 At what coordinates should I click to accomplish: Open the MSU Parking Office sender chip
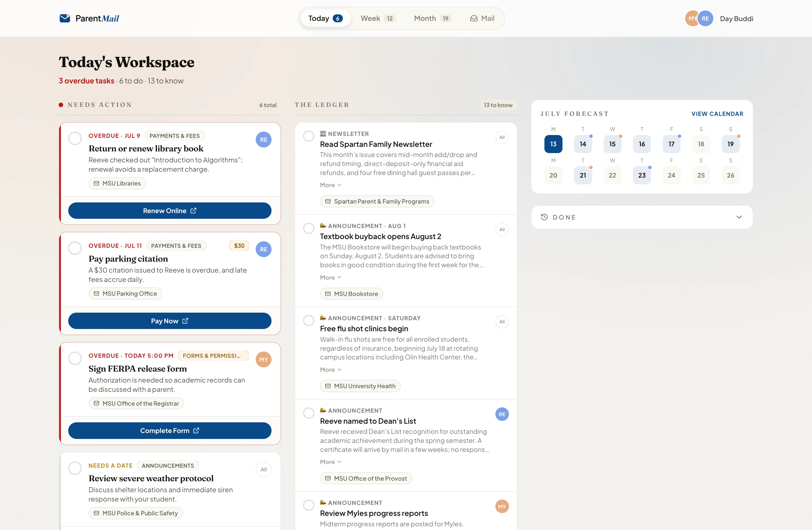click(x=125, y=293)
